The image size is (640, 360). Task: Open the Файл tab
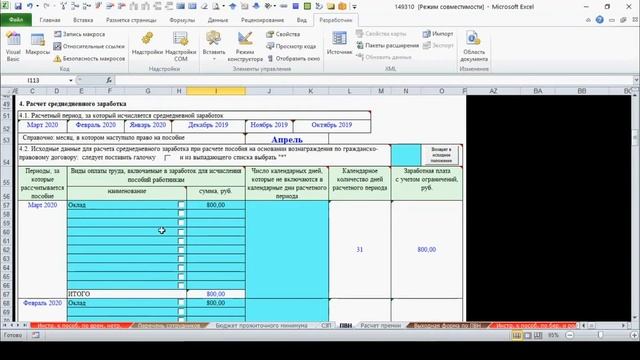click(x=16, y=20)
